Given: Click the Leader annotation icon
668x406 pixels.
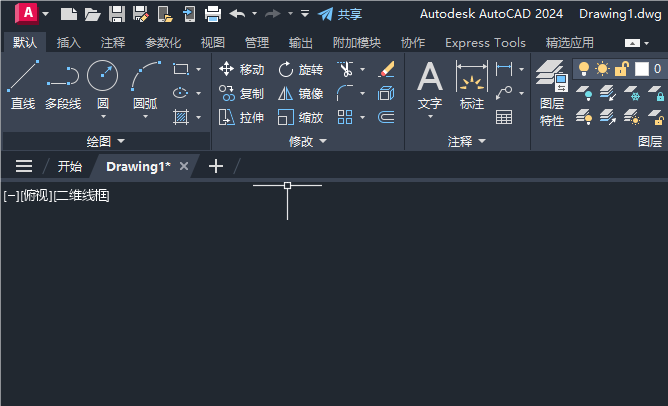Looking at the screenshot, I should [x=504, y=93].
